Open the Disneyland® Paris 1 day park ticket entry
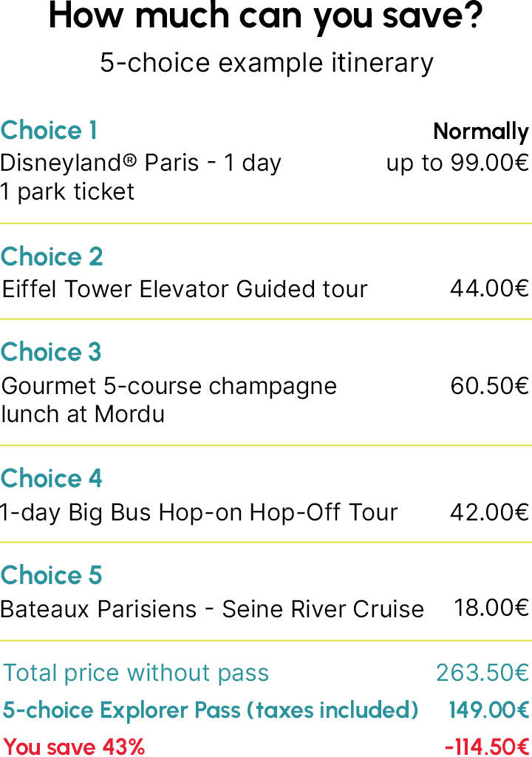The height and width of the screenshot is (757, 532). [140, 177]
